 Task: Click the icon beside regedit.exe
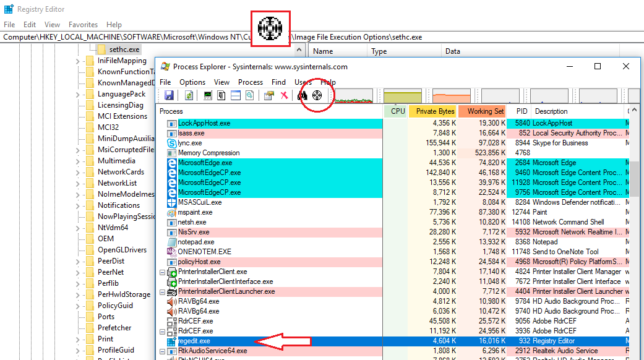(172, 341)
